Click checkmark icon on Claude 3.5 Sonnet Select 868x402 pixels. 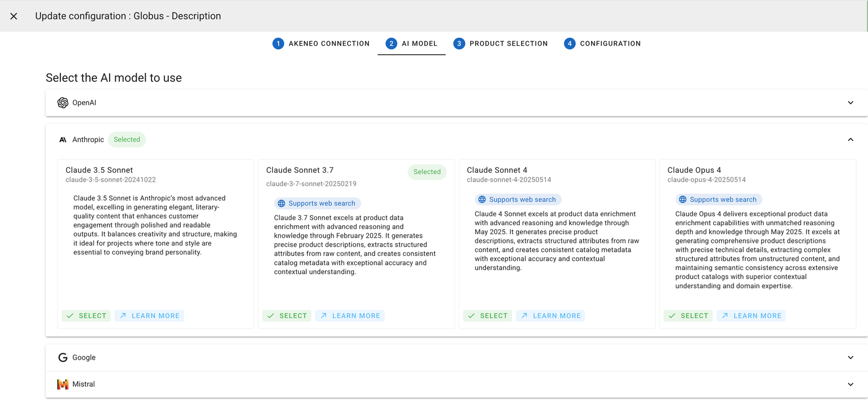(x=70, y=316)
